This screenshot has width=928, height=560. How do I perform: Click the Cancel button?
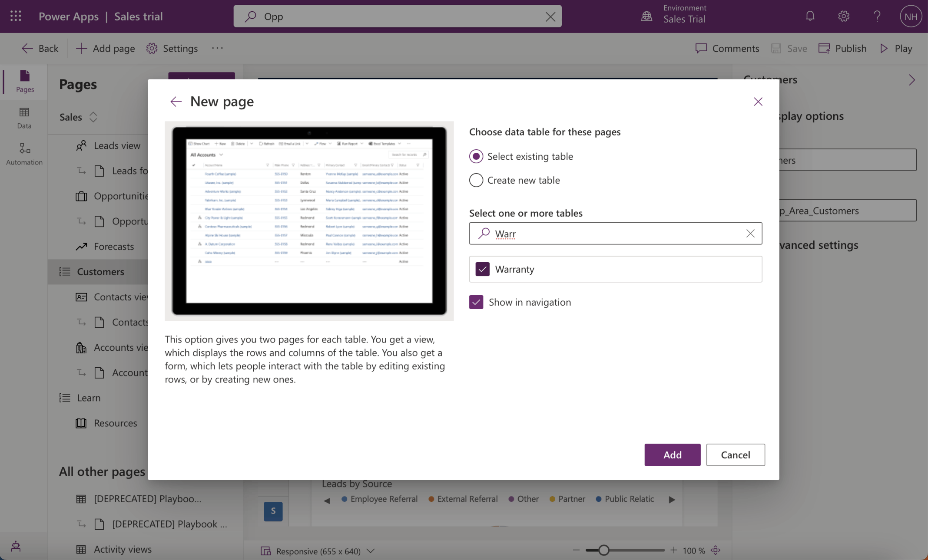pos(735,455)
